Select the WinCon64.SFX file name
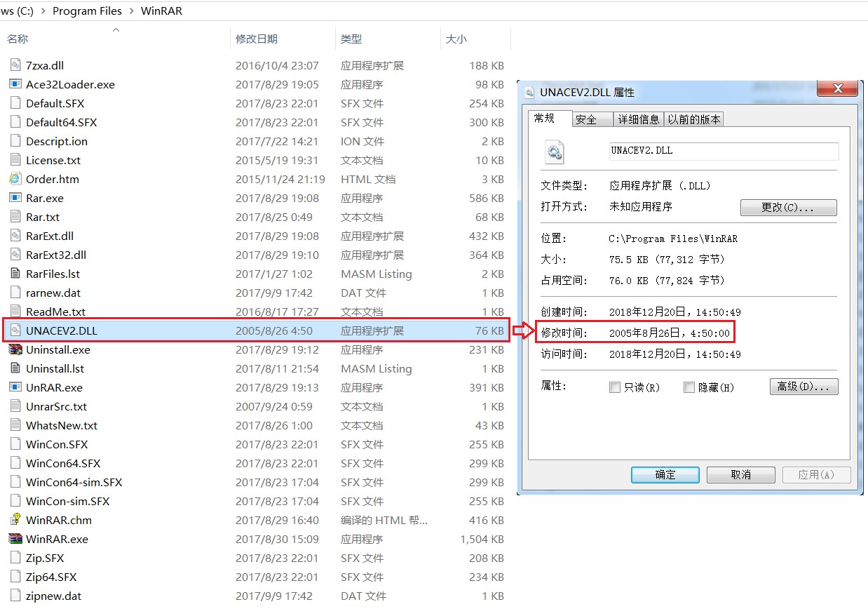This screenshot has width=868, height=609. [63, 463]
